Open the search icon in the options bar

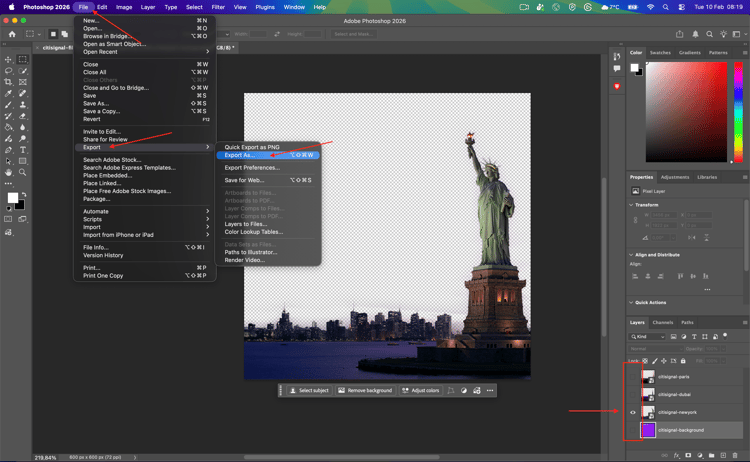(x=709, y=34)
